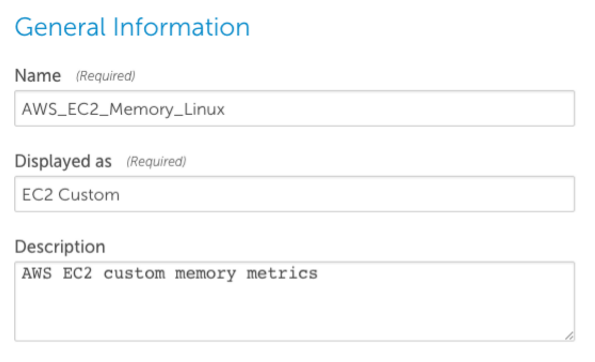Click inside the Description text area
Image resolution: width=595 pixels, height=362 pixels.
294,301
